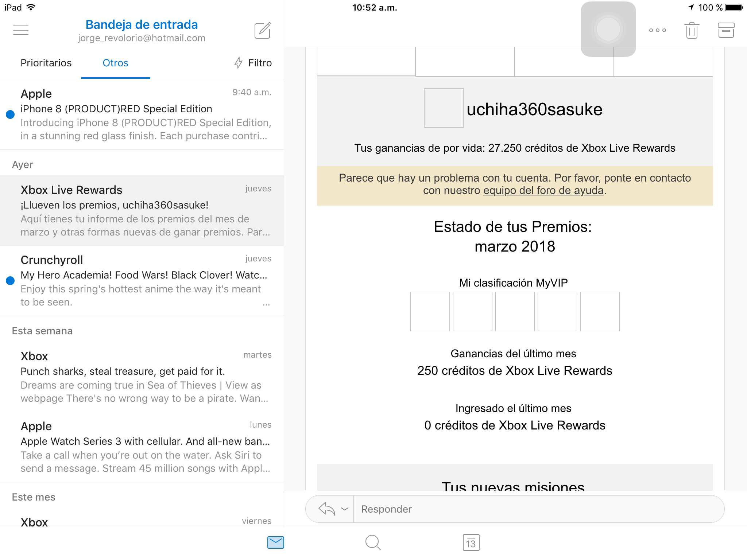The height and width of the screenshot is (560, 747).
Task: Expand the reply dropdown arrow
Action: (343, 509)
